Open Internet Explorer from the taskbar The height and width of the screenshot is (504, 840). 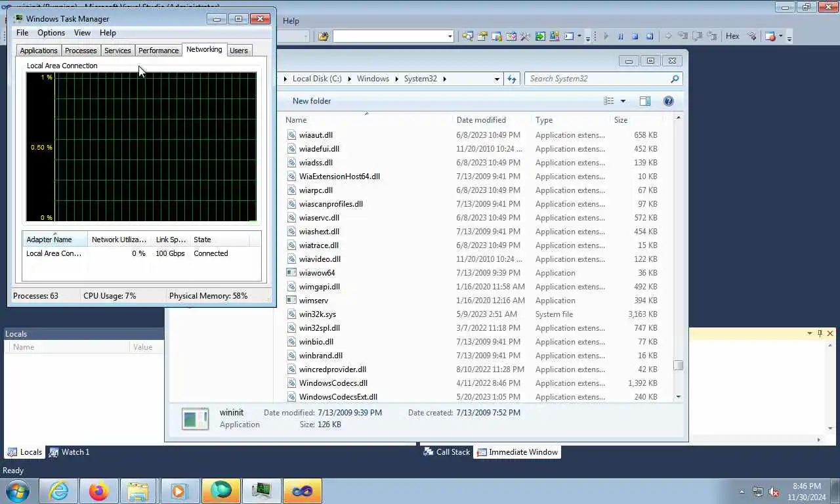click(59, 491)
